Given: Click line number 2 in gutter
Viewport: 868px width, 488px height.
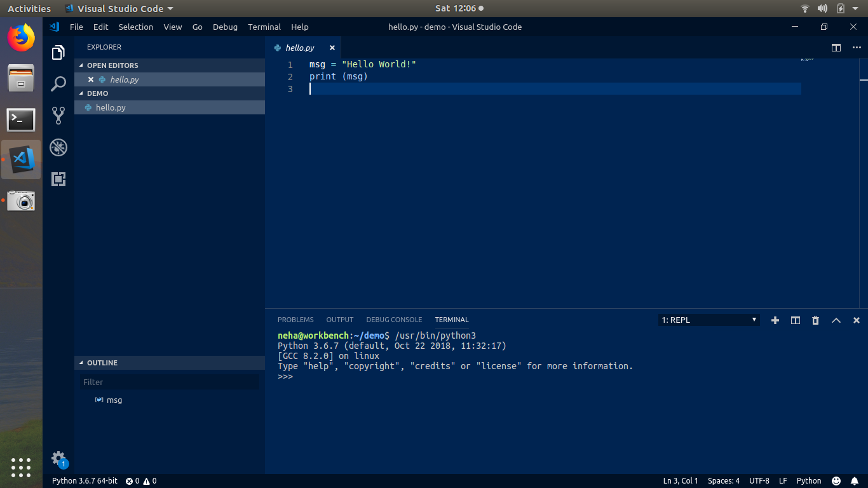Looking at the screenshot, I should click(290, 77).
